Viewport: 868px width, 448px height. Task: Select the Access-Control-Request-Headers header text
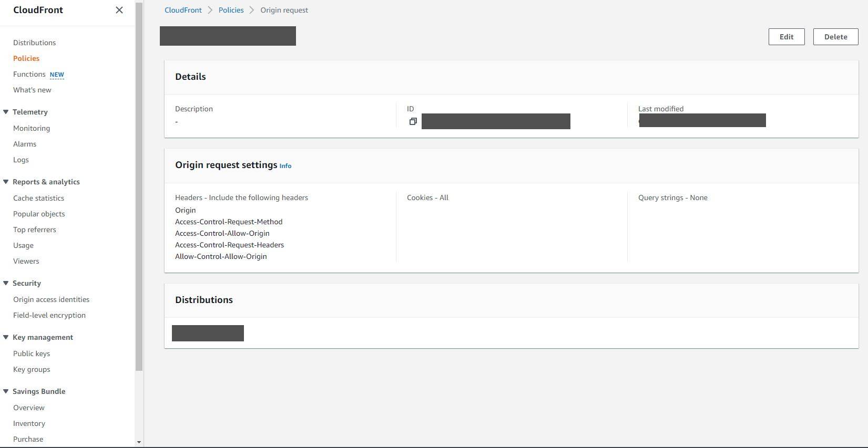[x=229, y=245]
